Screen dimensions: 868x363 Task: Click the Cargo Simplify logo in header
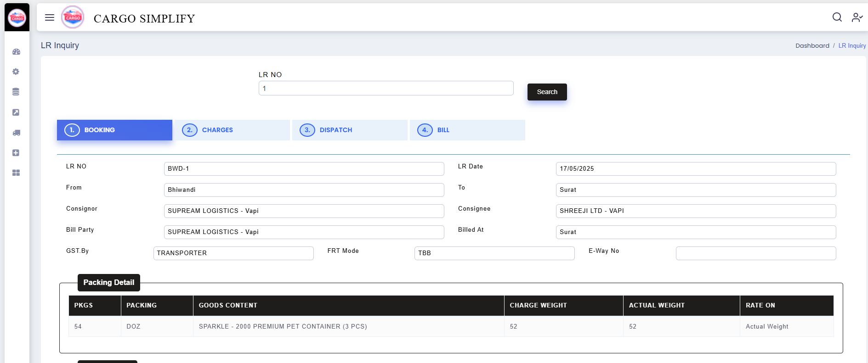[73, 17]
